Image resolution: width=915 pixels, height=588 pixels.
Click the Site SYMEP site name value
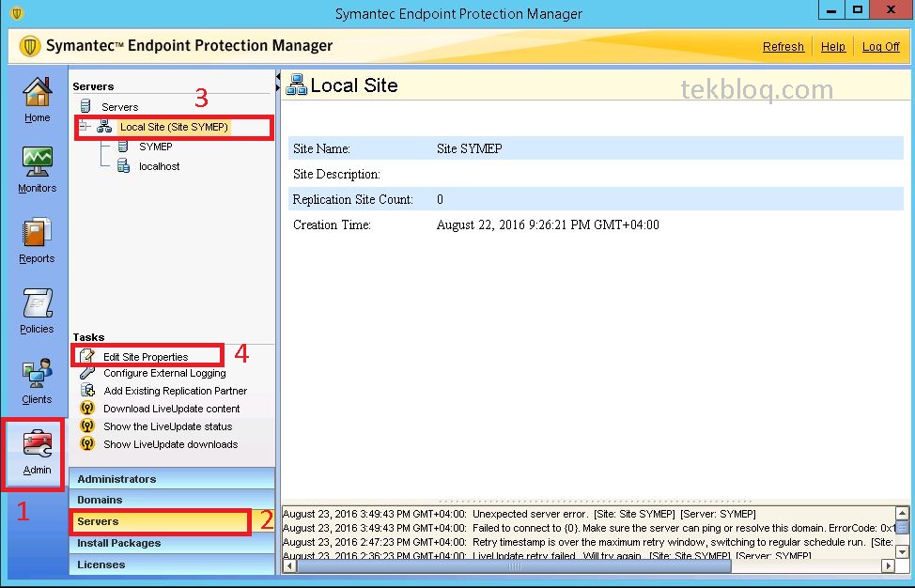(x=469, y=148)
